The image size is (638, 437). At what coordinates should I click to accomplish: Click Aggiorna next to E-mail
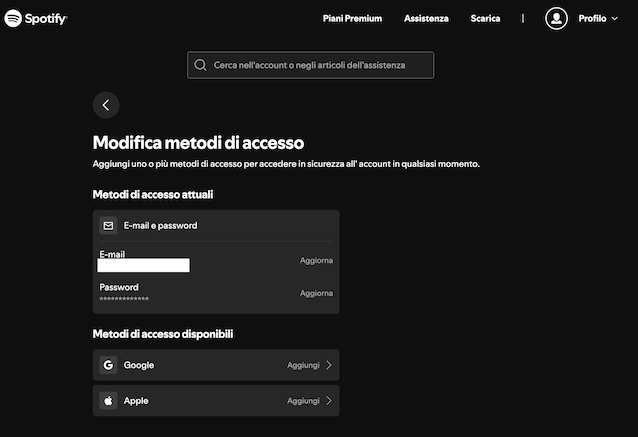pos(316,260)
